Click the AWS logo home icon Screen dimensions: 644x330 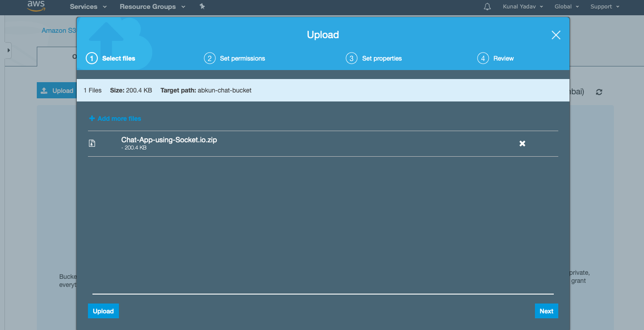pyautogui.click(x=36, y=6)
